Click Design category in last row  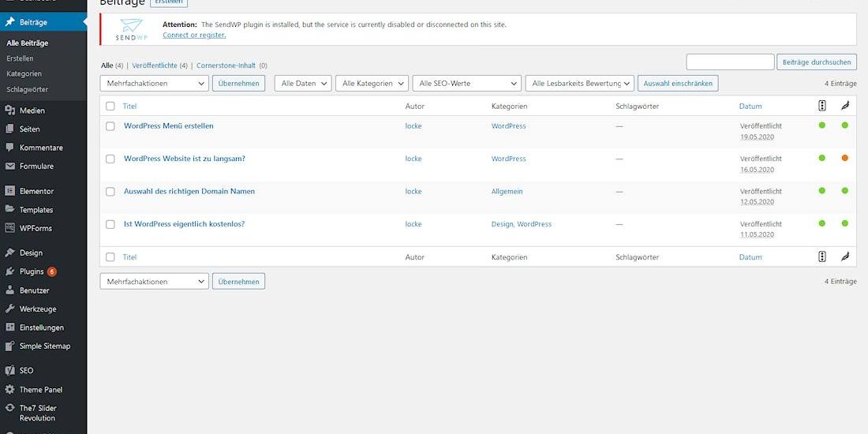[x=502, y=224]
